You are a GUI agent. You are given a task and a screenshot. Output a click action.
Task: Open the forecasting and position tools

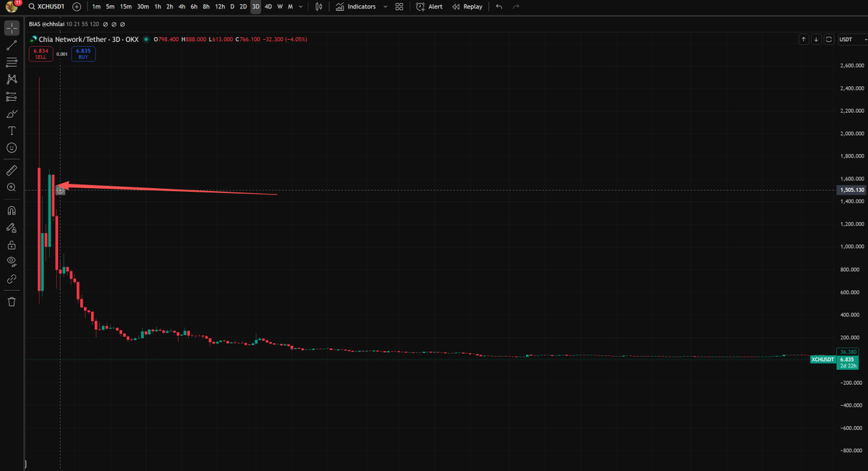pyautogui.click(x=12, y=96)
